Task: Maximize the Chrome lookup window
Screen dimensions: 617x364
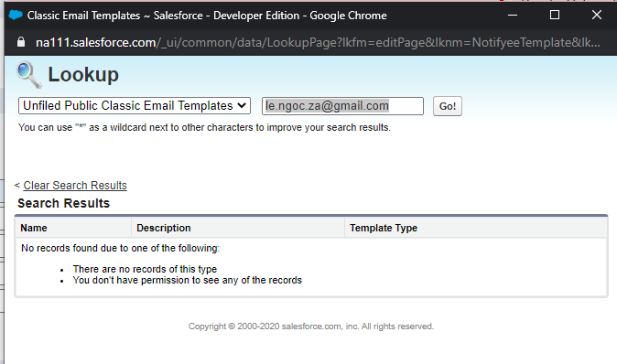Action: coord(555,15)
